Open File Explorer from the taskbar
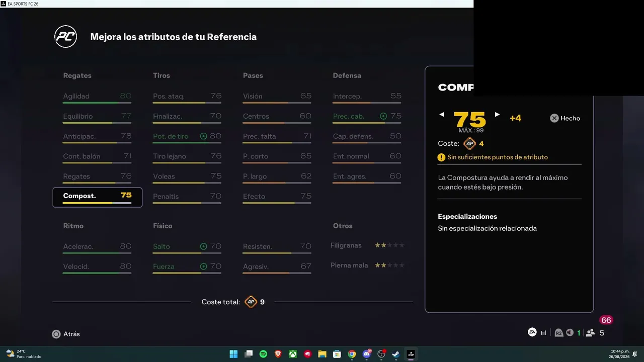This screenshot has height=362, width=644. [x=323, y=354]
